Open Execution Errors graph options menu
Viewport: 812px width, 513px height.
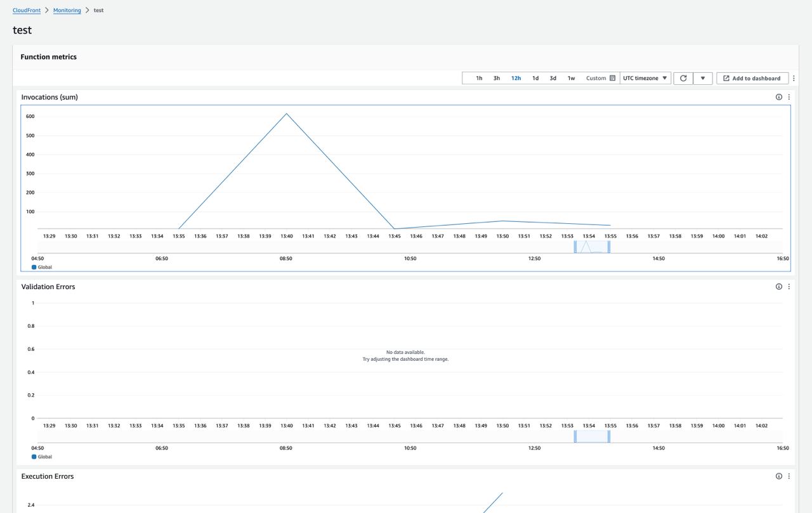click(789, 476)
